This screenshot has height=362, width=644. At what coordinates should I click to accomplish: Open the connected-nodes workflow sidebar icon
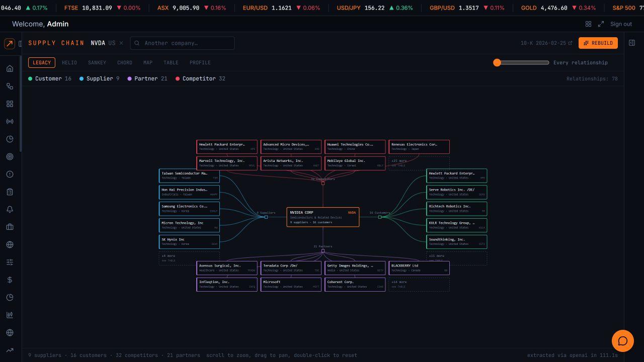coord(10,86)
